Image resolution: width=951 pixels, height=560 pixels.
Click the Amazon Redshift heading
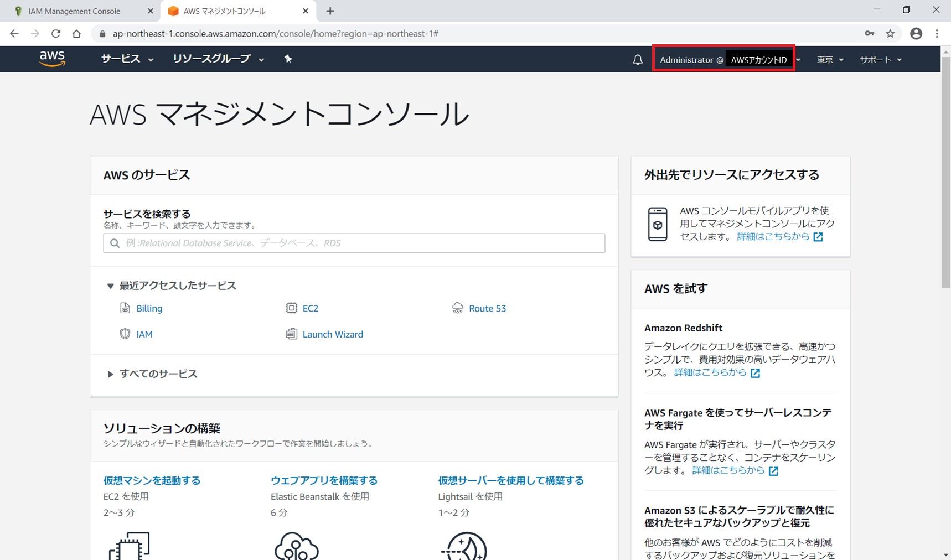tap(683, 328)
